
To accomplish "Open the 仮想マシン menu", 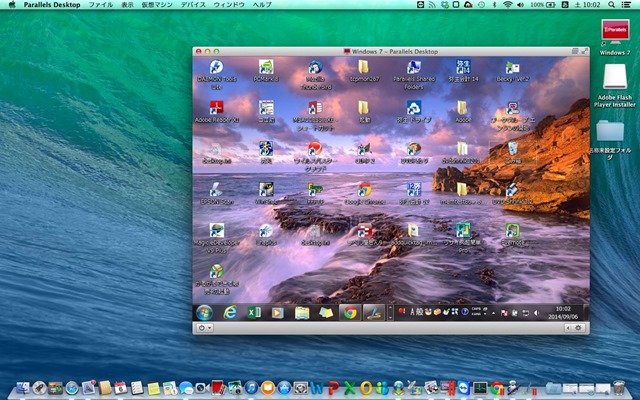I will (157, 4).
